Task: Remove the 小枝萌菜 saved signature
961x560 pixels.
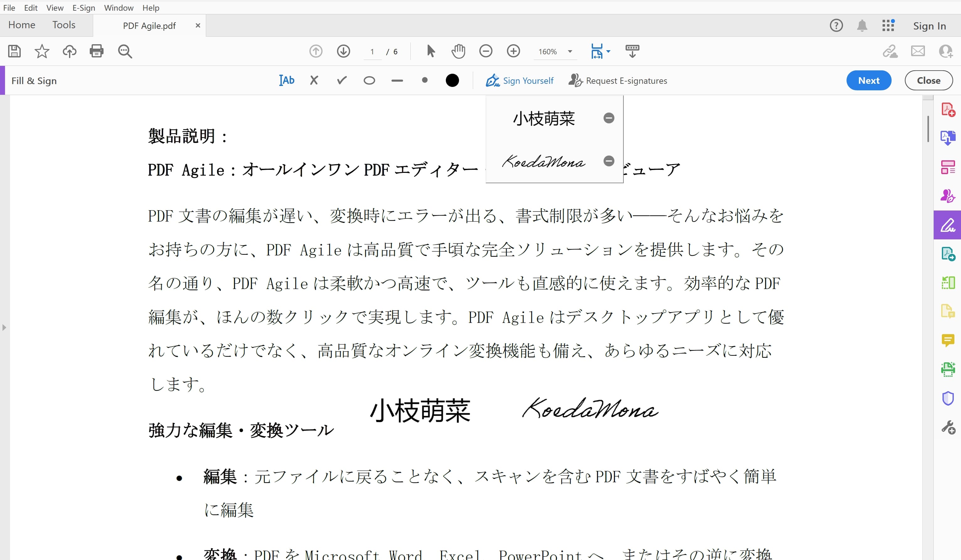Action: [x=609, y=118]
